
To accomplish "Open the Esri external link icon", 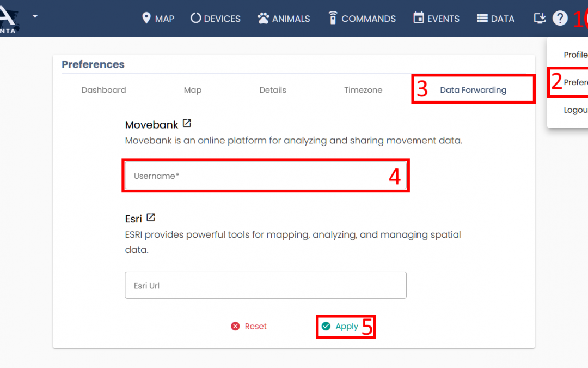I will tap(151, 218).
